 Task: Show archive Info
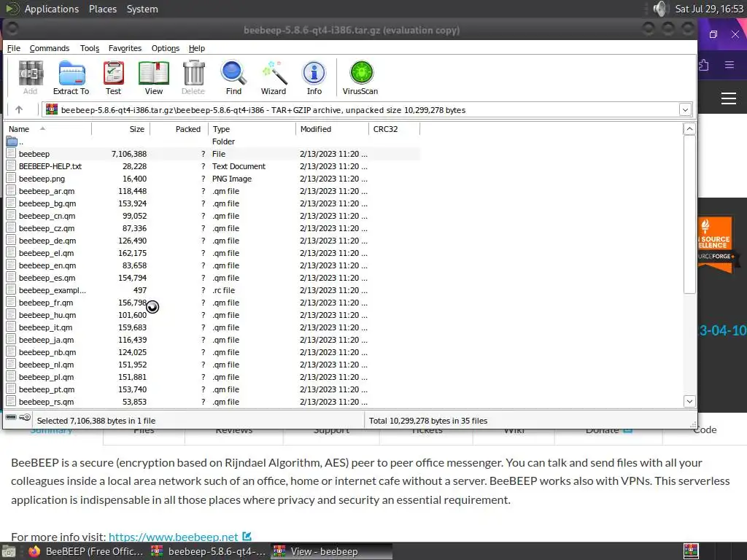pyautogui.click(x=314, y=74)
